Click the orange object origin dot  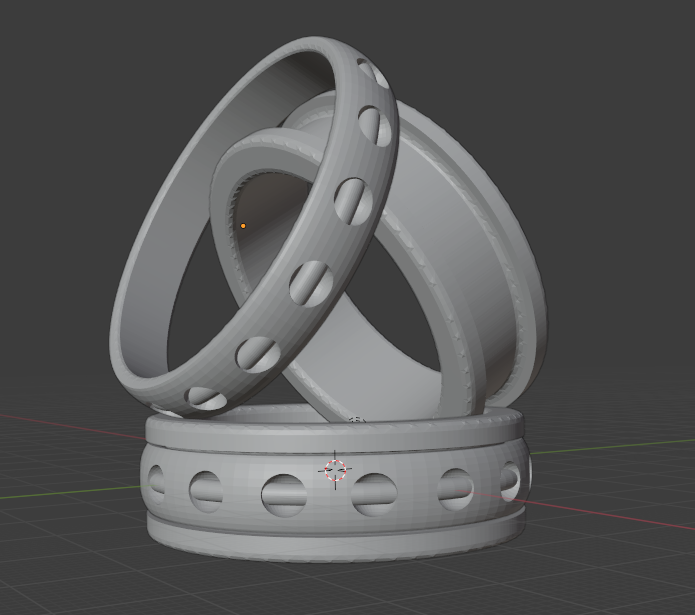[x=243, y=226]
